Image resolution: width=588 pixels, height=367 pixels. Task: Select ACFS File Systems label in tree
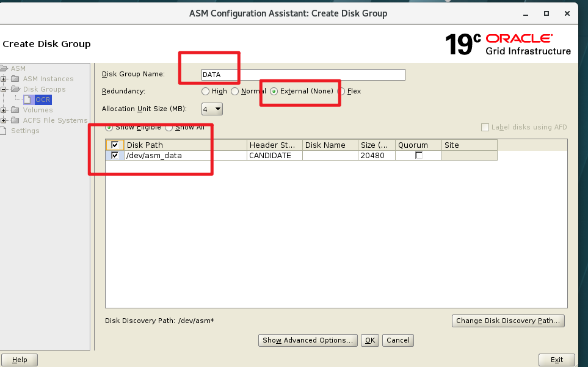55,120
